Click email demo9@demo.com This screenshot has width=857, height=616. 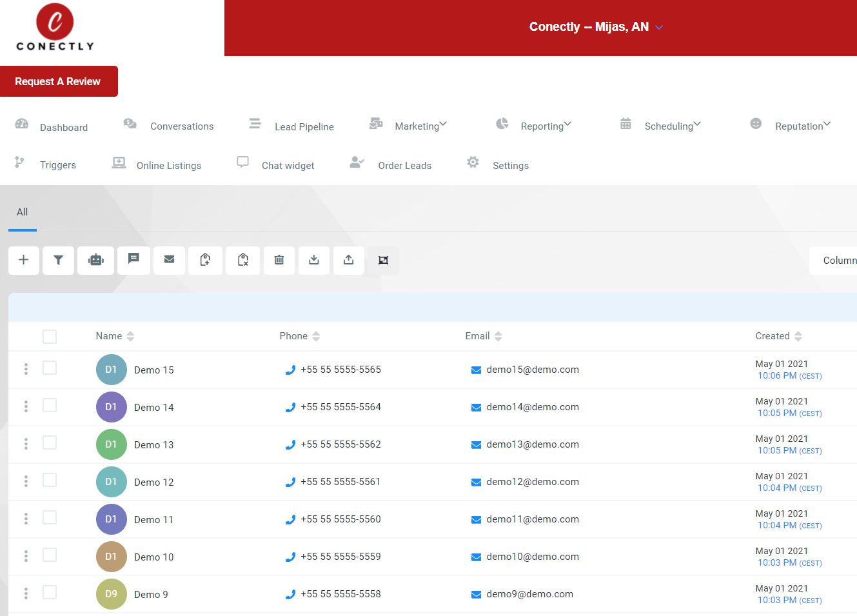pyautogui.click(x=530, y=594)
